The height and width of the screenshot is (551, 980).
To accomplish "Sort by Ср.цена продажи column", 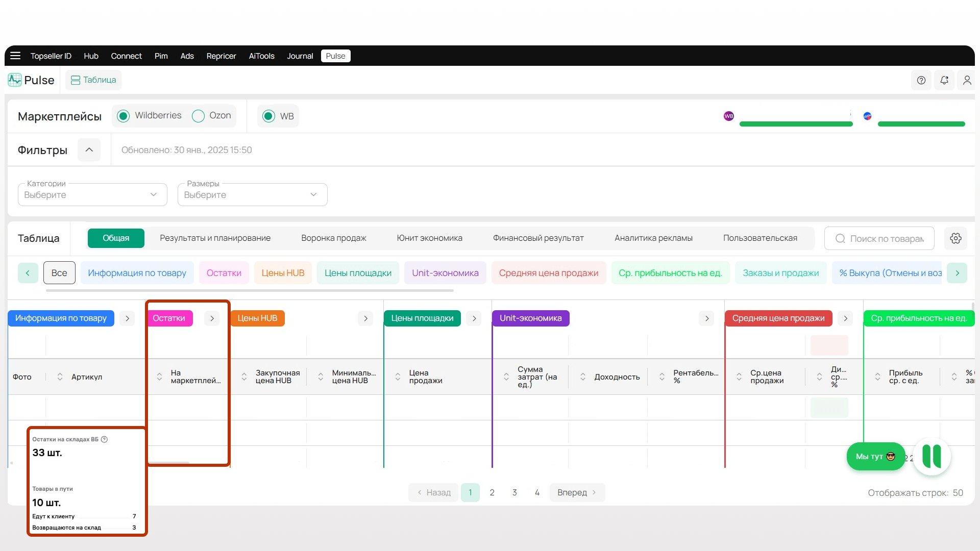I will [x=739, y=377].
